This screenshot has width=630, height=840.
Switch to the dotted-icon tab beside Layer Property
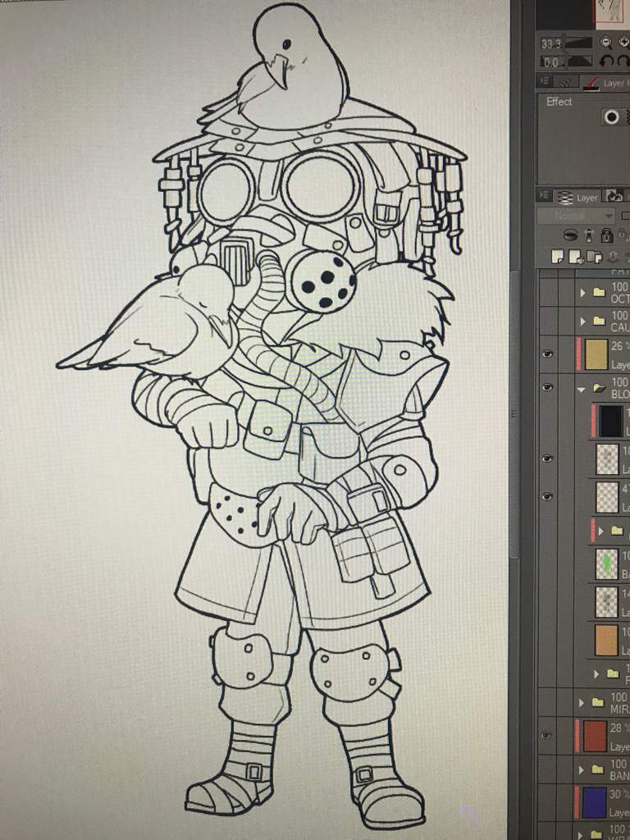click(564, 81)
